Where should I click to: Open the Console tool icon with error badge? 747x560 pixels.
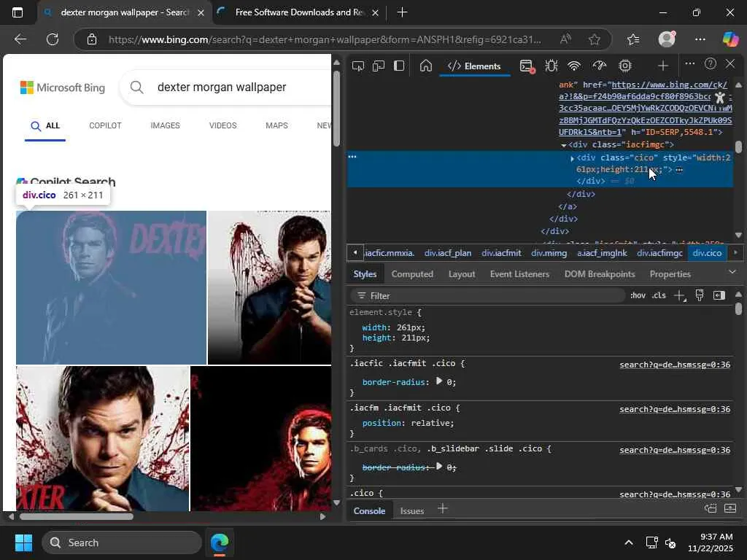pyautogui.click(x=527, y=66)
